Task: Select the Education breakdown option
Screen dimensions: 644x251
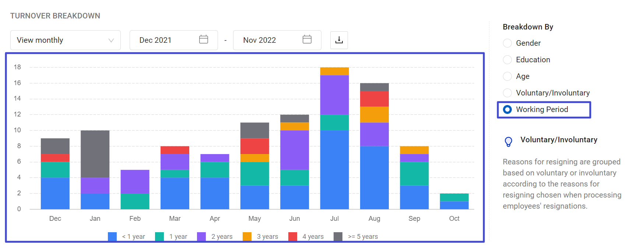Action: 507,60
